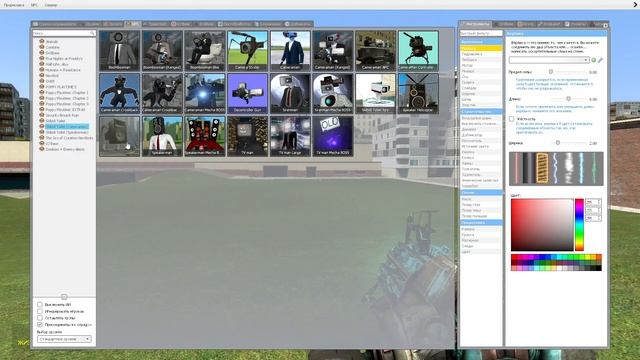Viewport: 640px width, 360px height.
Task: Select the Skibidi Toilet Spy icon
Action: 375,93
